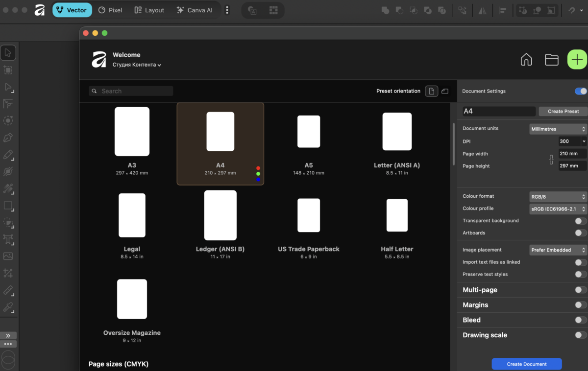Turn on Multi-page option
Screen dimensions: 588x371
pos(581,290)
